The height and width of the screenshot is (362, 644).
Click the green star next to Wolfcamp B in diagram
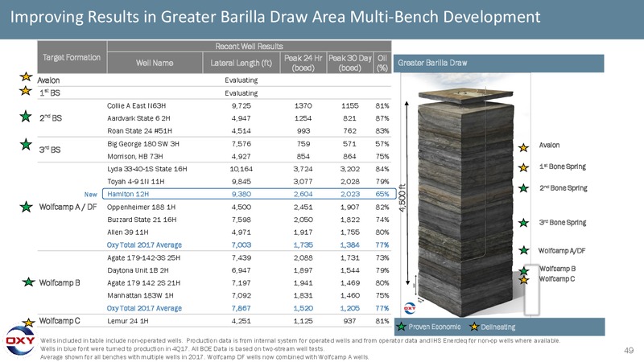coord(524,271)
